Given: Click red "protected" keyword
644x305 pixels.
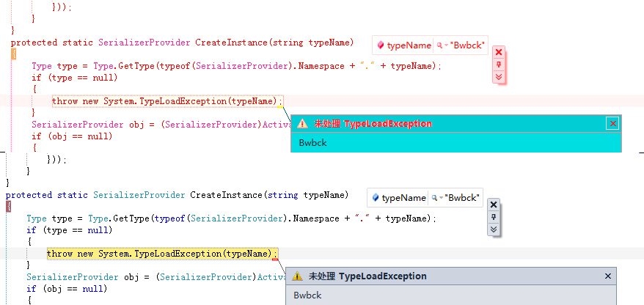Looking at the screenshot, I should pyautogui.click(x=34, y=43).
